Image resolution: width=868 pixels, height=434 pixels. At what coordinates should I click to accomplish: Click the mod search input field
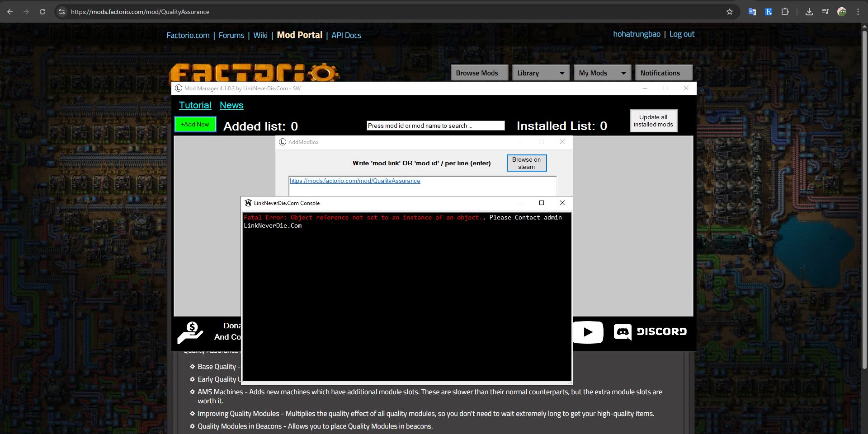(435, 126)
